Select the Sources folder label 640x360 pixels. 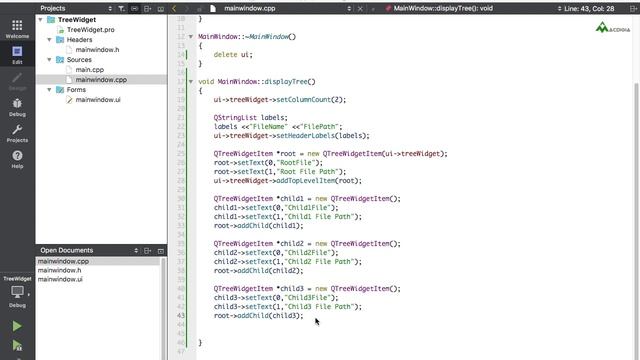pos(79,60)
